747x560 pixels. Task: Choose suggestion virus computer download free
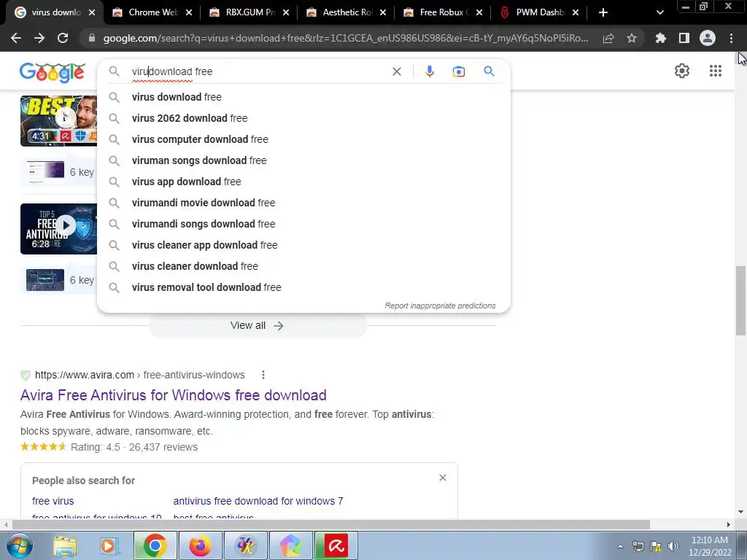point(303,139)
